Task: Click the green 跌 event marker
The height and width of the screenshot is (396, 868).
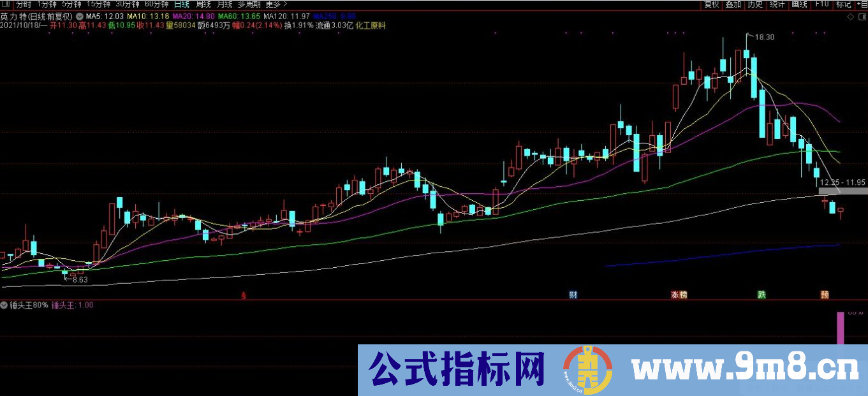Action: tap(761, 295)
